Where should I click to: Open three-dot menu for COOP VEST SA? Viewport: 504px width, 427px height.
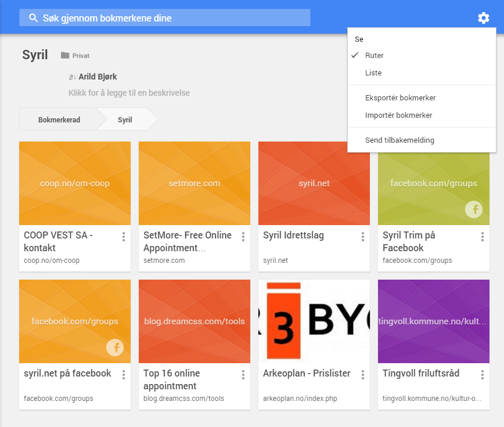(124, 237)
